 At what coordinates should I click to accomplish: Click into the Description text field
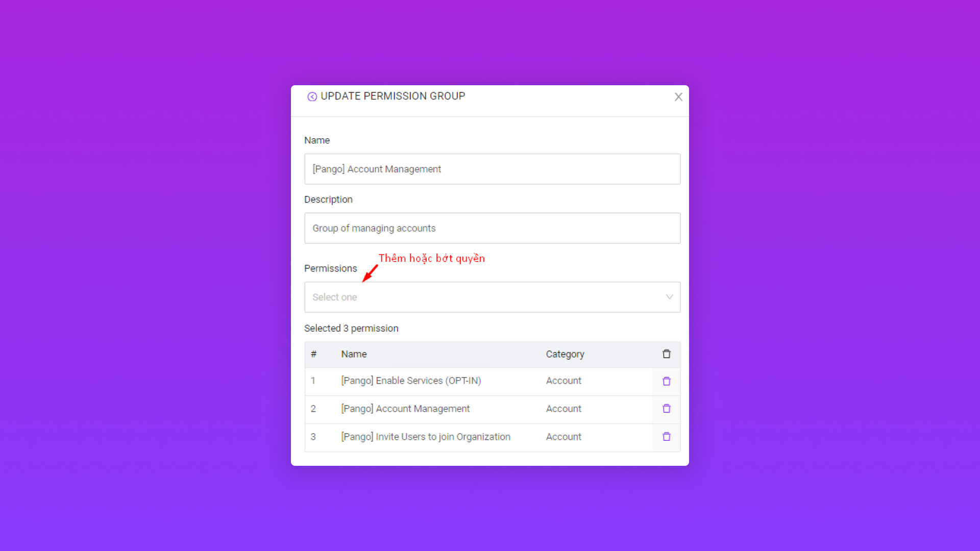tap(492, 228)
